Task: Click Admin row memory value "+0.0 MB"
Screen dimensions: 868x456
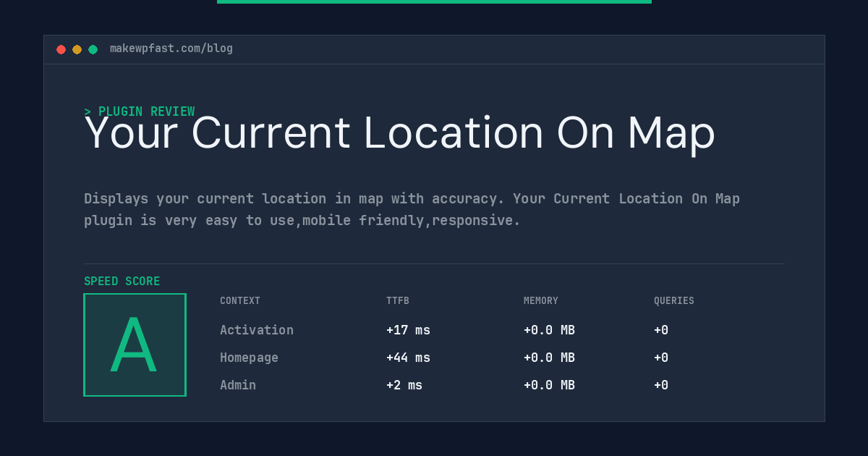Action: click(x=549, y=385)
